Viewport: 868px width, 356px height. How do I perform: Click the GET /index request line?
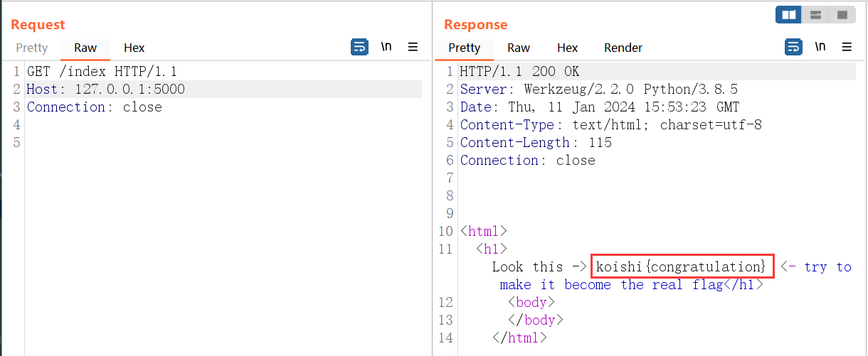(x=102, y=72)
